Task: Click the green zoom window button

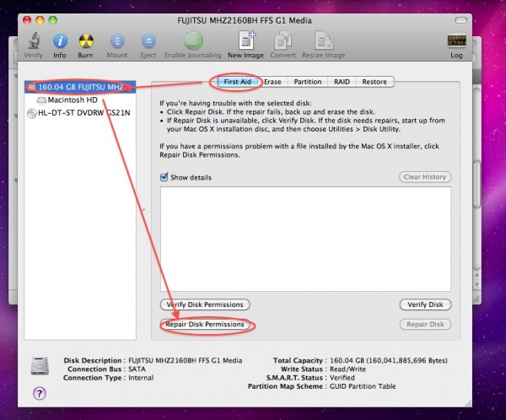Action: pyautogui.click(x=52, y=20)
